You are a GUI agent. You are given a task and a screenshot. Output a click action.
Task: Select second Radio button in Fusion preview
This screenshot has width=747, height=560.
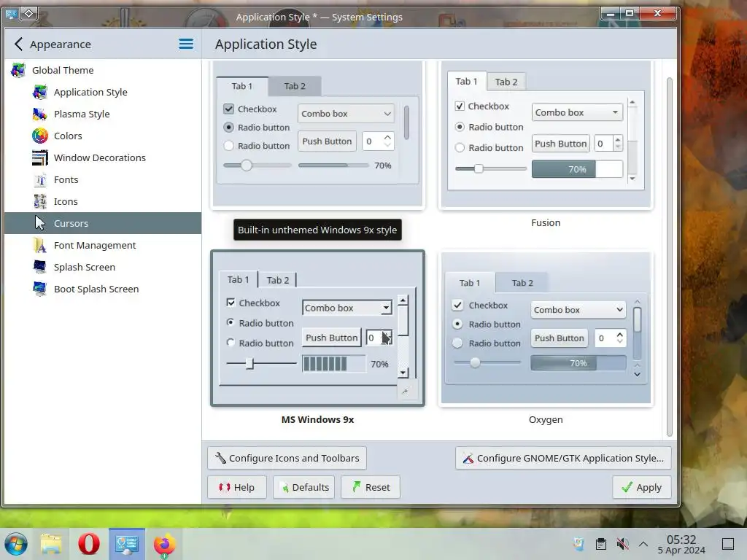460,147
